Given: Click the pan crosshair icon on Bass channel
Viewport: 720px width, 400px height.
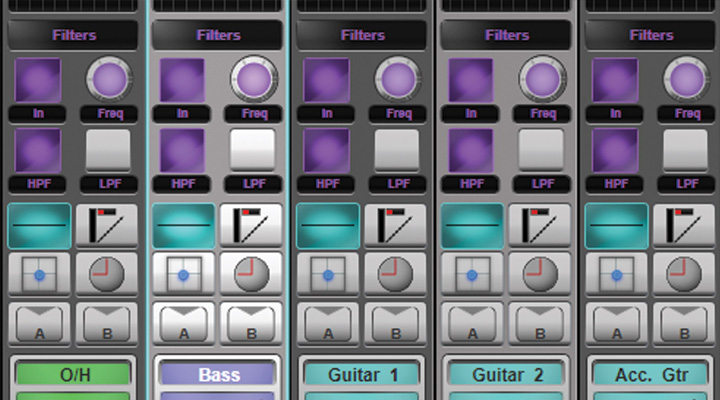Looking at the screenshot, I should coord(183,274).
